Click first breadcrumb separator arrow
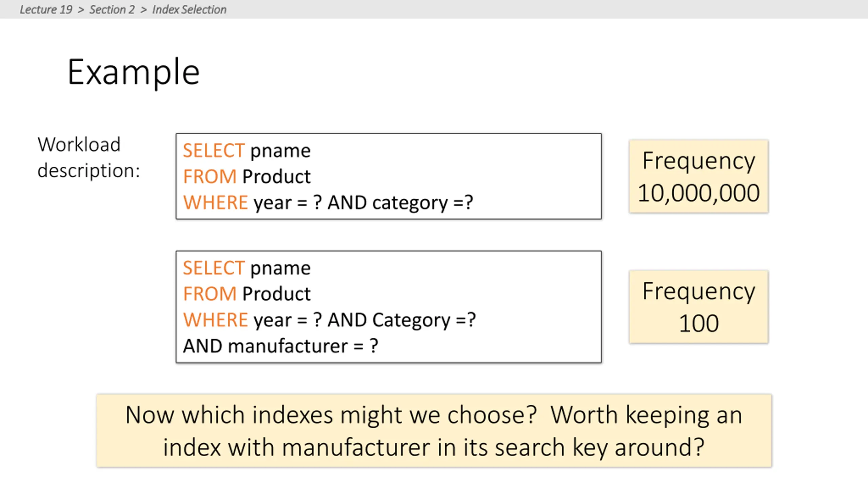The width and height of the screenshot is (868, 488). click(81, 10)
